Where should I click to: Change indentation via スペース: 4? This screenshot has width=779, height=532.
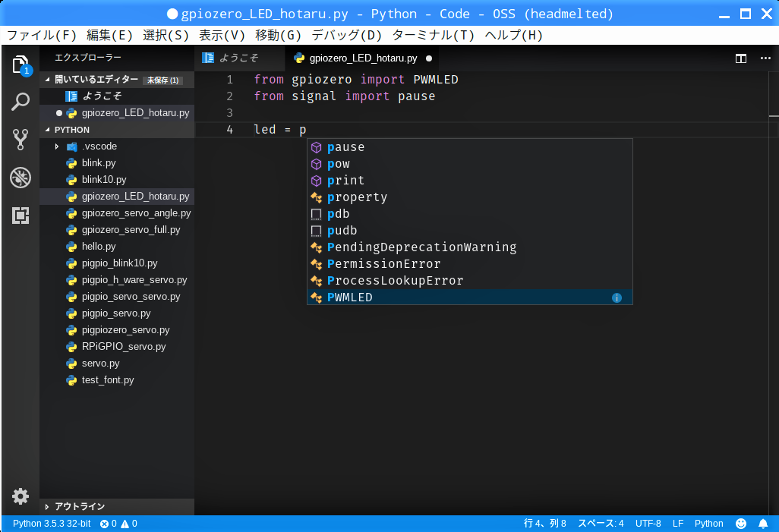[601, 524]
